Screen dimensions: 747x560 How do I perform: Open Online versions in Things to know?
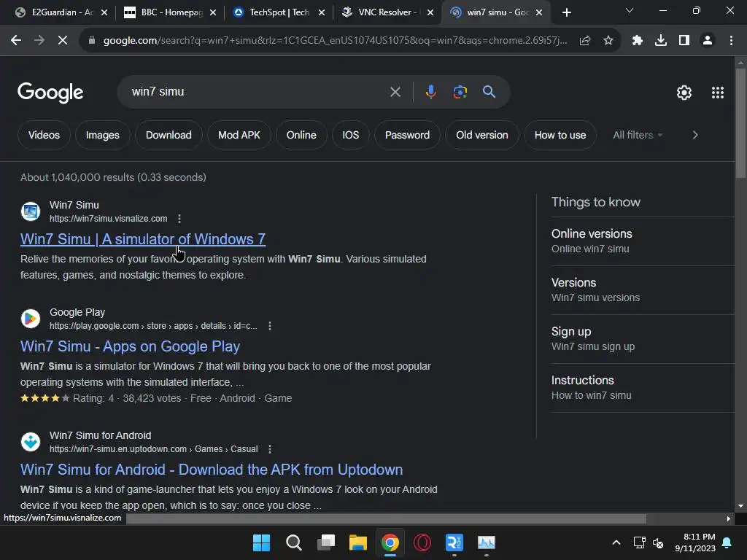[x=643, y=241]
